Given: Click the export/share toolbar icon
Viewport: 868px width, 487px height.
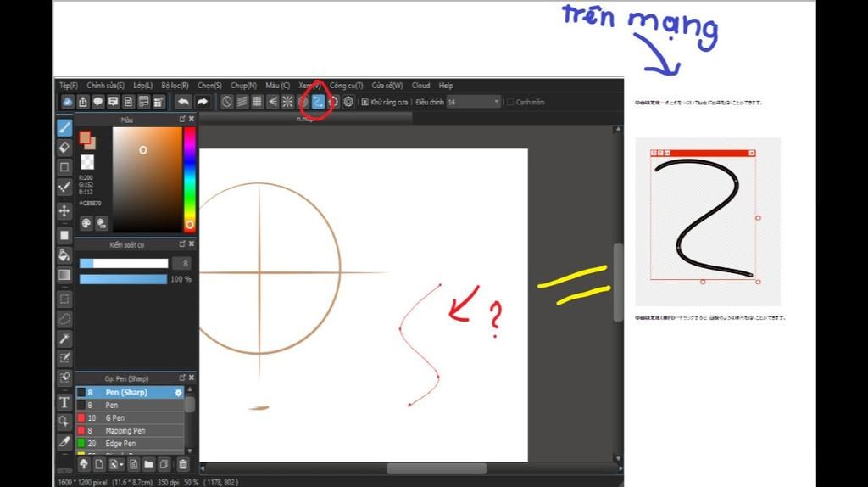Looking at the screenshot, I should [x=82, y=102].
